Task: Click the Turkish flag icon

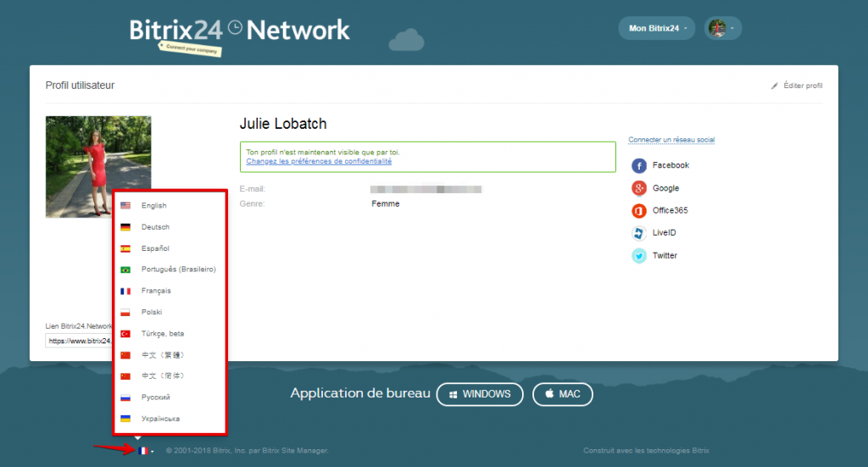Action: click(125, 334)
